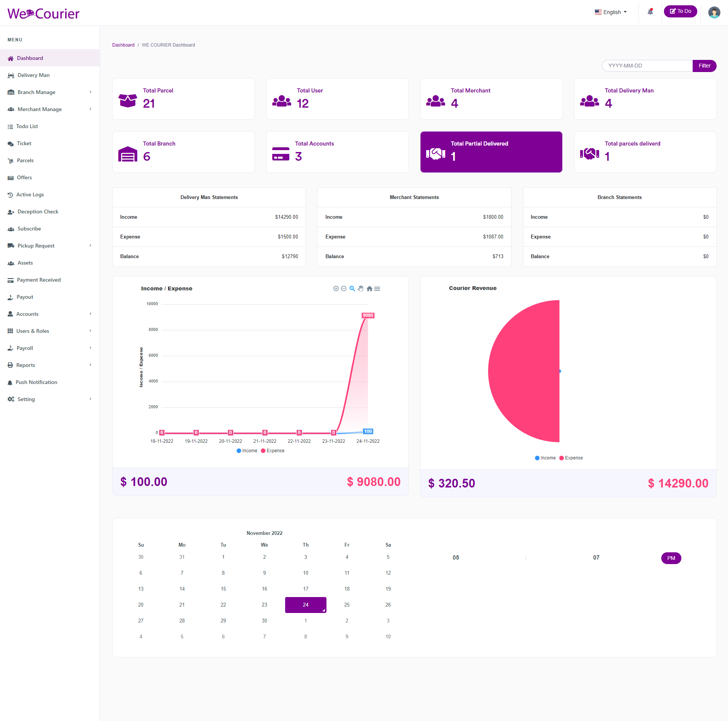
Task: Open the Dashboard sidebar icon
Action: point(11,58)
